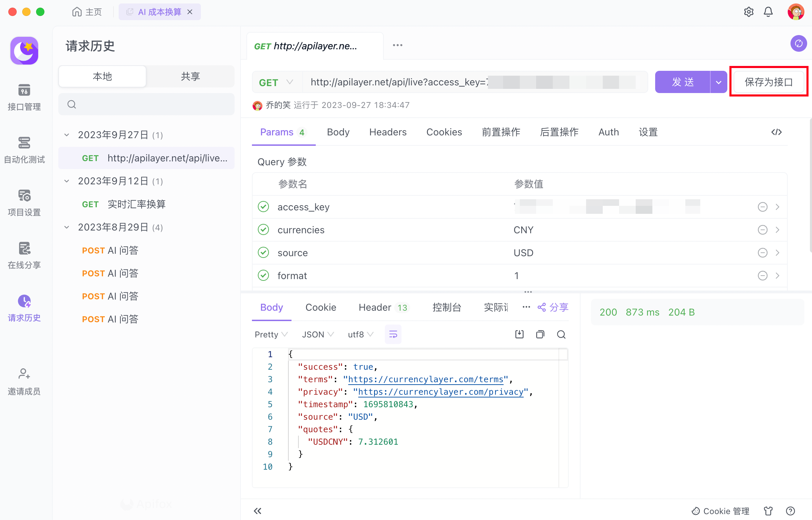Switch to the Headers request tab

pos(388,132)
